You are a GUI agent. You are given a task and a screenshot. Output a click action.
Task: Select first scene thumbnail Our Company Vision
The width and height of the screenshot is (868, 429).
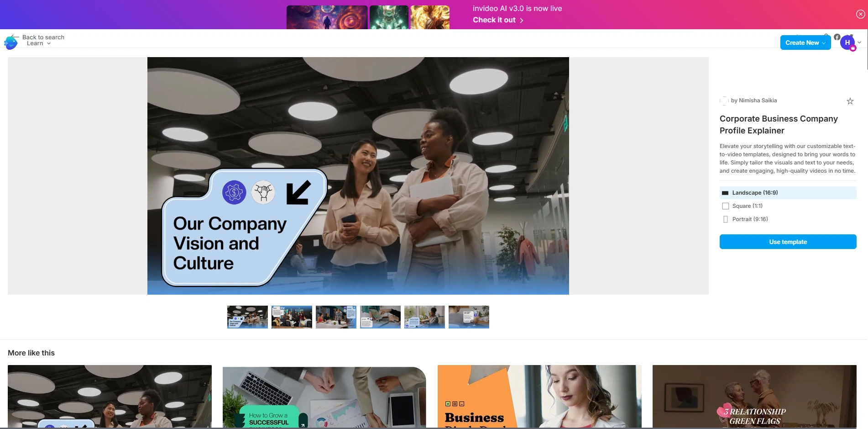[x=247, y=317]
